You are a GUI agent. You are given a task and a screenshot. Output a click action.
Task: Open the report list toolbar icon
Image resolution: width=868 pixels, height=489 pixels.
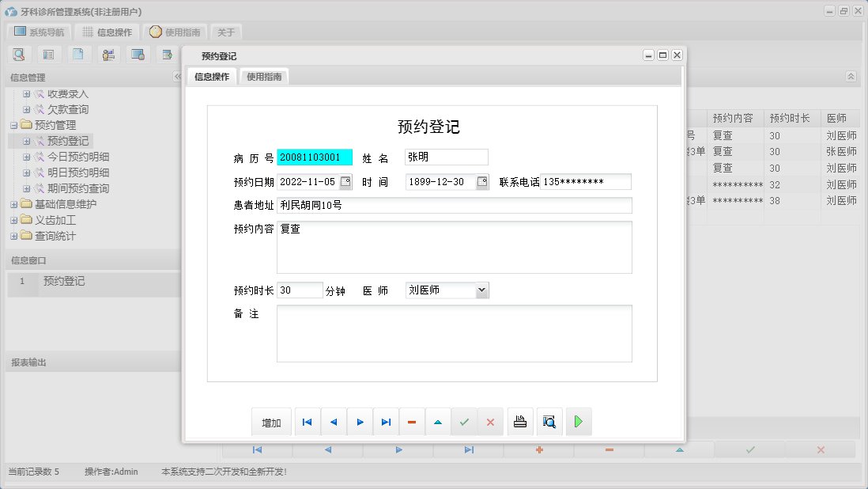coord(49,54)
